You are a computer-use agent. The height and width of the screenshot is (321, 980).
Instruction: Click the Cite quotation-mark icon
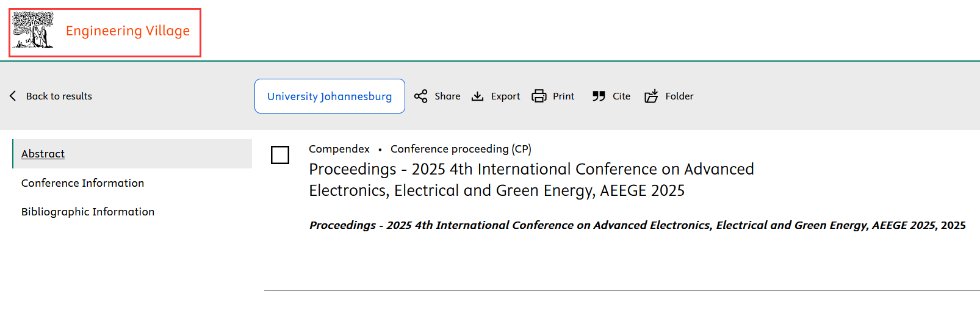pos(599,96)
